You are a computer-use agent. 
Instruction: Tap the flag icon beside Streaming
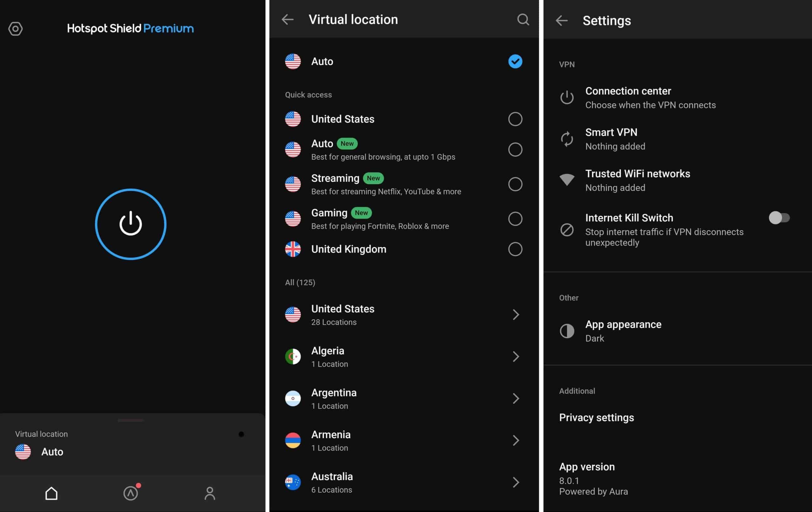click(x=293, y=185)
